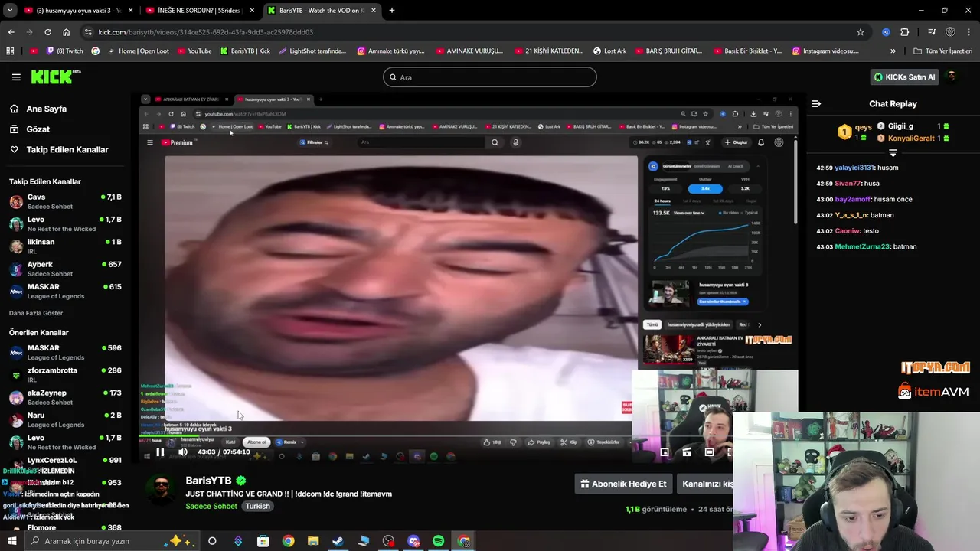980x551 pixels.
Task: Click KonyaliGeralt in gift leaderboard
Action: point(911,139)
